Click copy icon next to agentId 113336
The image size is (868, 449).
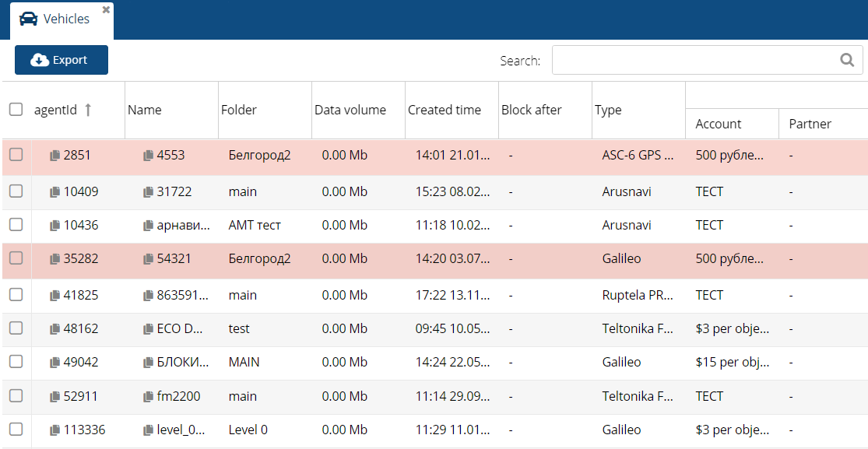pos(54,430)
